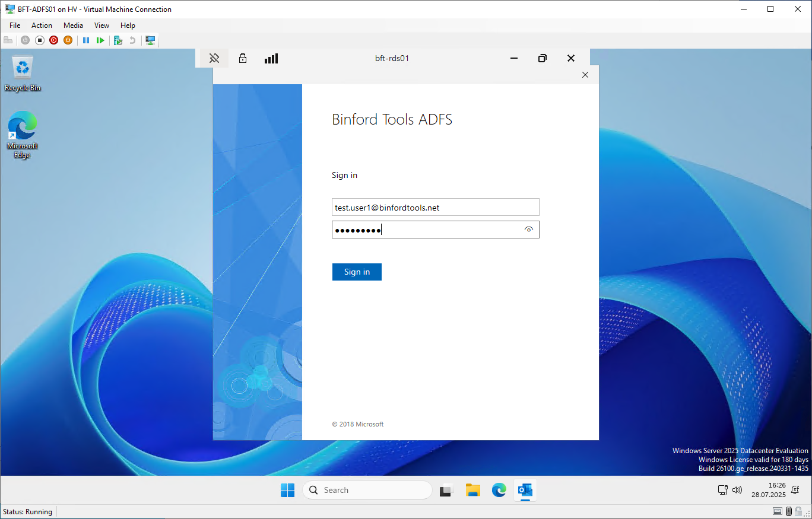Click the taskbar Search box
The width and height of the screenshot is (812, 519).
coord(367,490)
